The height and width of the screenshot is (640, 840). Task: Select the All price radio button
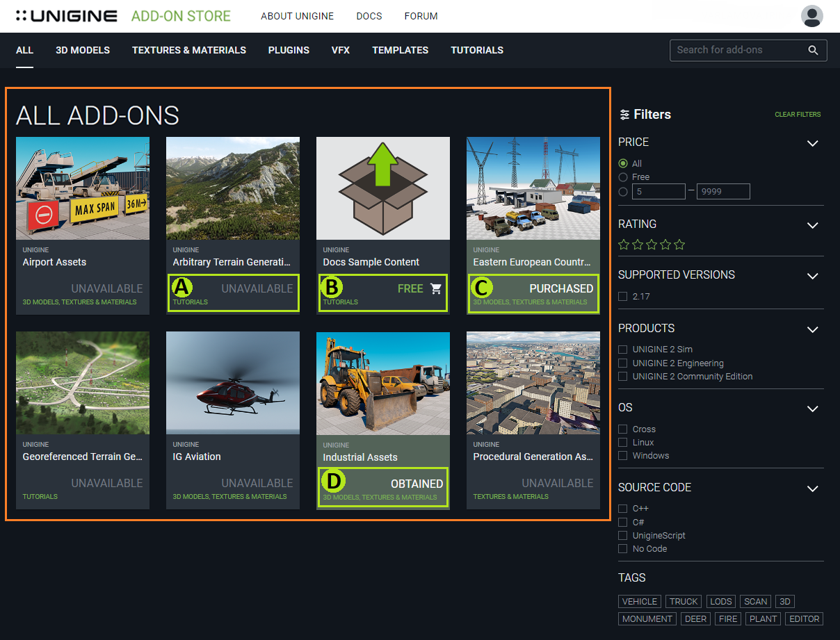coord(623,163)
